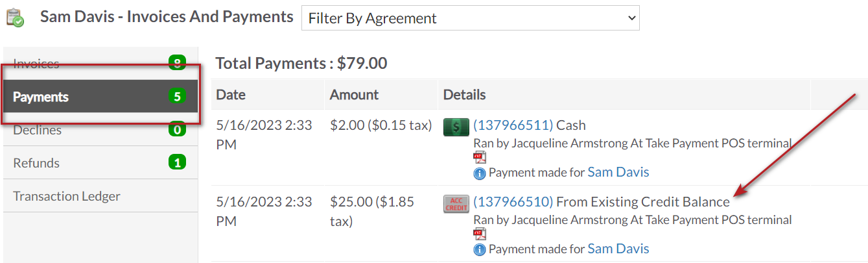Open the PDF receipt for the credit balance payment
This screenshot has width=868, height=263.
[x=480, y=234]
